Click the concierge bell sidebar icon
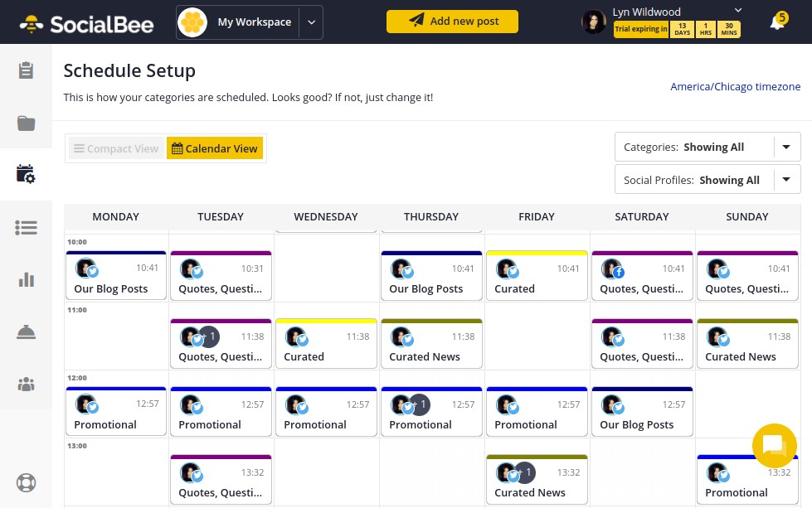 (26, 332)
